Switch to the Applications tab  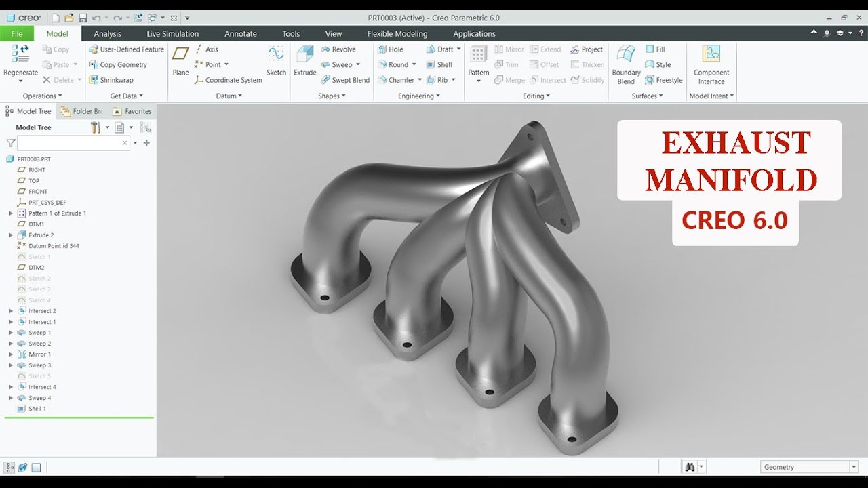point(474,34)
